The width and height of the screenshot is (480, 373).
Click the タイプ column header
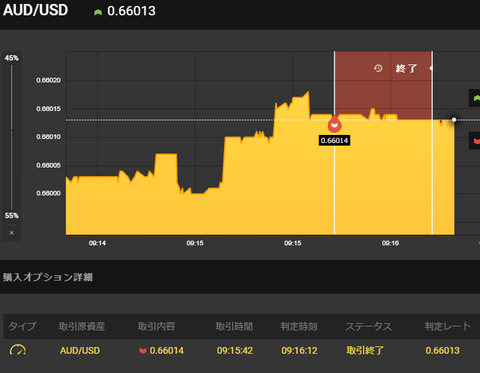[x=22, y=326]
